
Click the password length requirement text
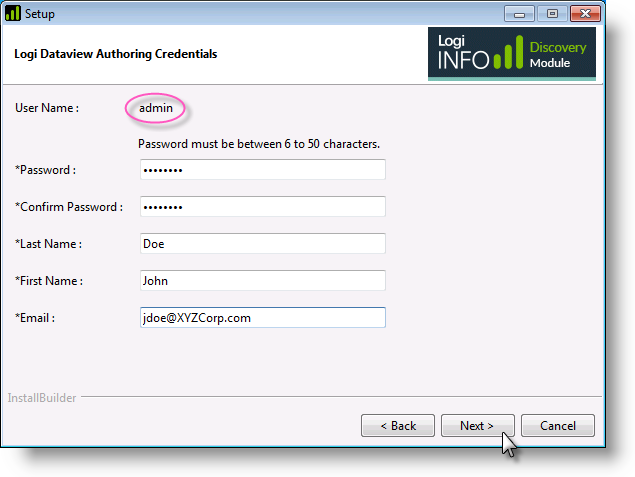(x=259, y=144)
